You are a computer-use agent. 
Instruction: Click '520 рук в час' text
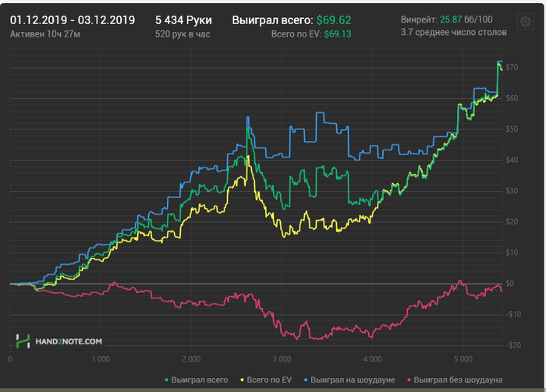pyautogui.click(x=183, y=34)
